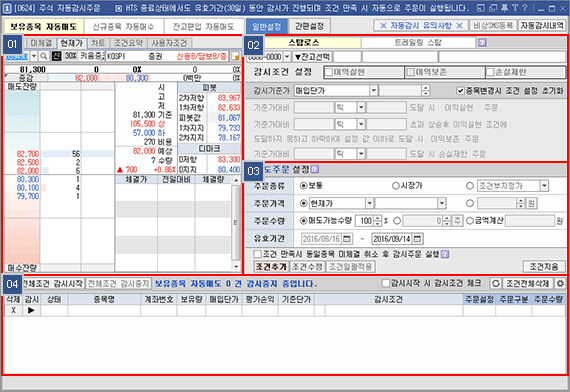Check 조건 만족시 동일종목 미체결 취소 option
This screenshot has width=570, height=392.
(x=258, y=254)
